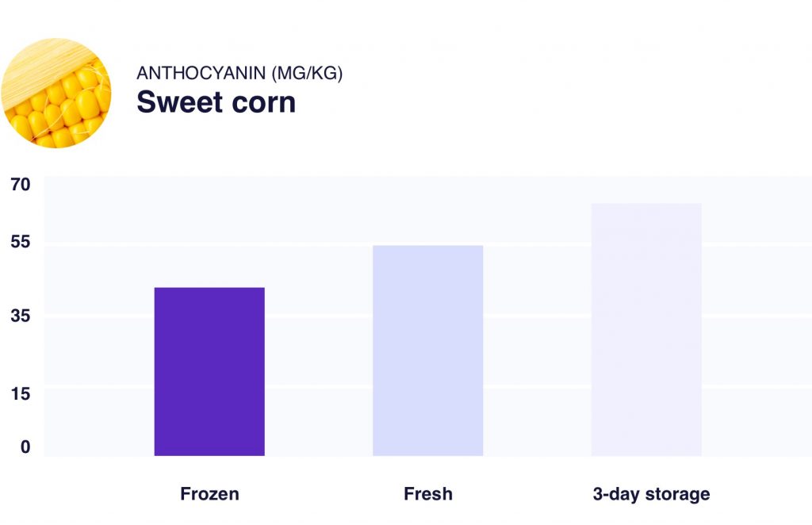Screen dimensions: 812x525
Task: Click the y-axis value 55
Action: pos(20,242)
